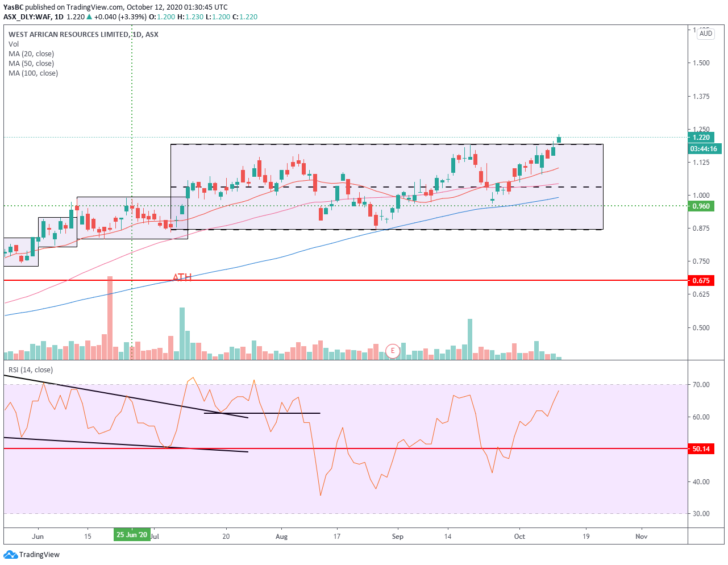Select the 'Vol' indicator legend
This screenshot has height=565, width=728.
(14, 44)
